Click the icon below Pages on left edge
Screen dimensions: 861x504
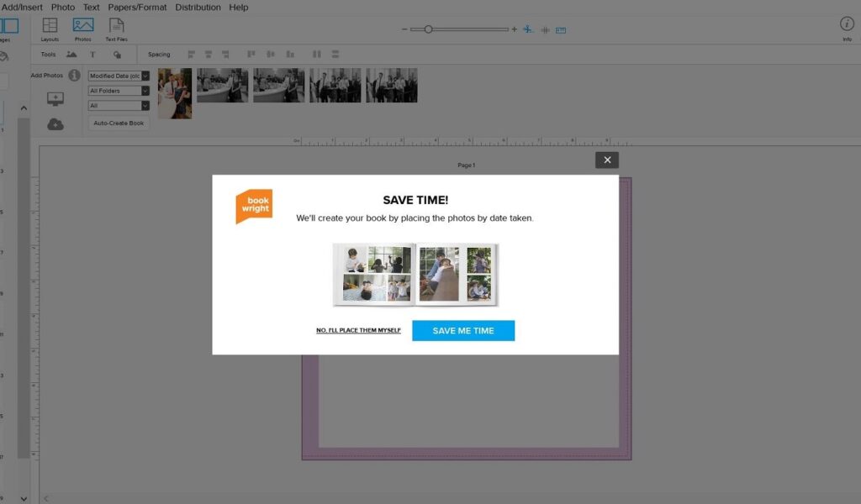click(x=4, y=56)
